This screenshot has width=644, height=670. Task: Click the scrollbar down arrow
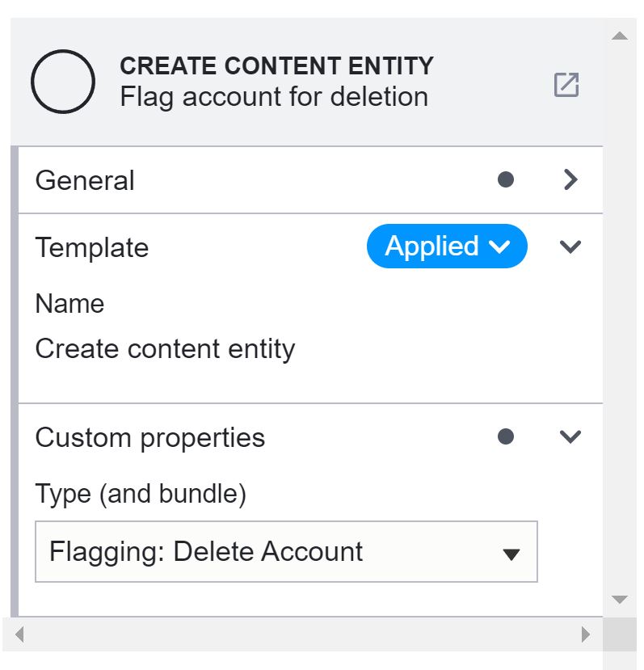coord(620,600)
